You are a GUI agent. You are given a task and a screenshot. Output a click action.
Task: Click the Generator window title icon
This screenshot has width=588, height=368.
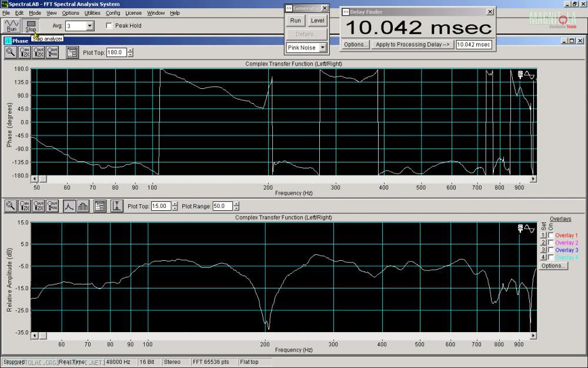coord(289,8)
